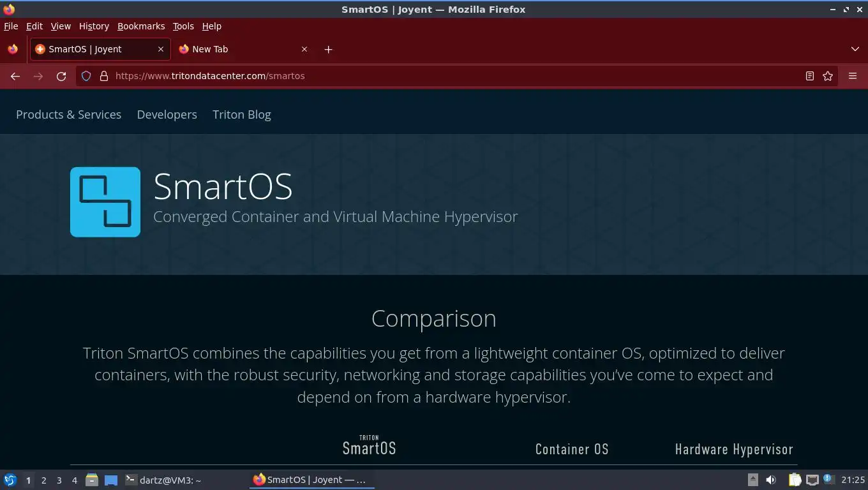Open the file manager taskbar icon
Viewport: 868px width, 490px height.
click(92, 480)
